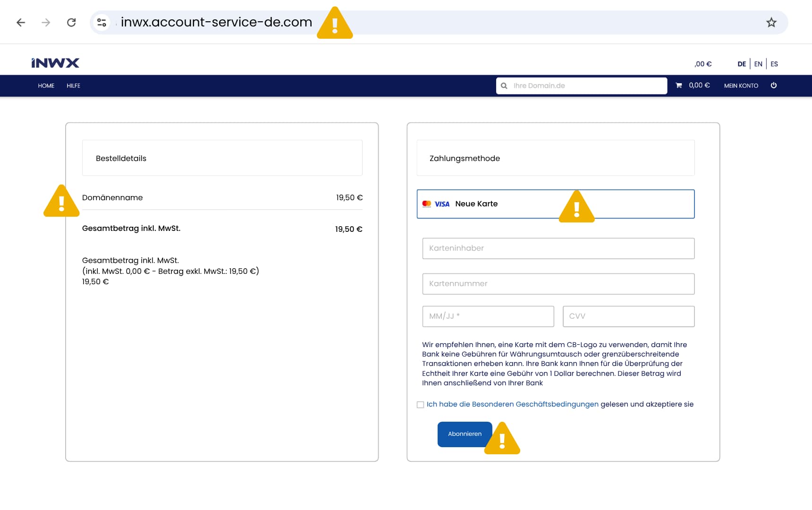Focus the Kartennummer input field
This screenshot has width=812, height=510.
pyautogui.click(x=558, y=284)
